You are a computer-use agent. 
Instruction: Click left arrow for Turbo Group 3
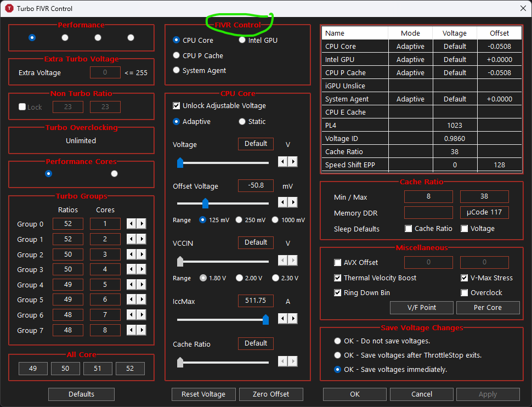(131, 269)
